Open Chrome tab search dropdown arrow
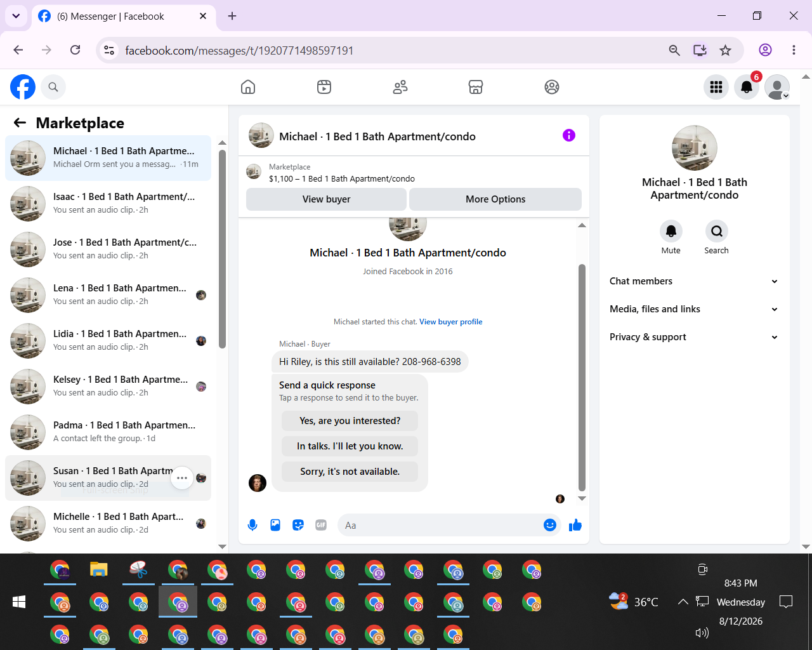This screenshot has height=650, width=812. pyautogui.click(x=16, y=16)
